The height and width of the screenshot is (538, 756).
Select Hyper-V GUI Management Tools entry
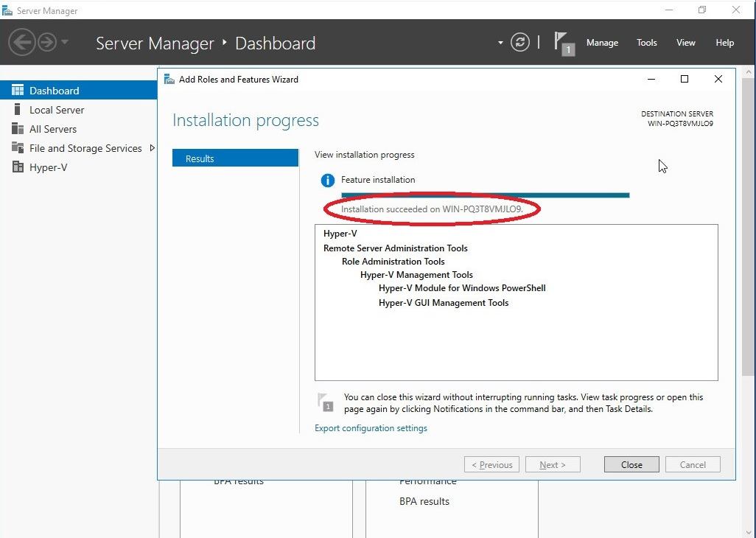444,303
